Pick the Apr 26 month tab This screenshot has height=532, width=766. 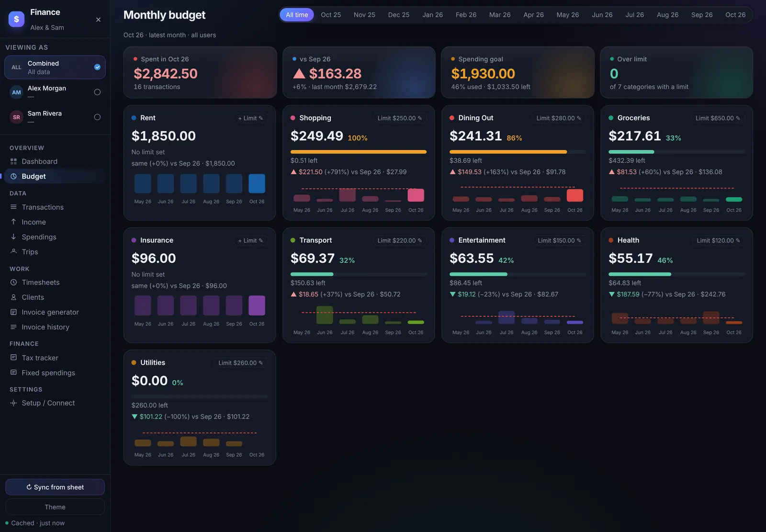pyautogui.click(x=533, y=15)
